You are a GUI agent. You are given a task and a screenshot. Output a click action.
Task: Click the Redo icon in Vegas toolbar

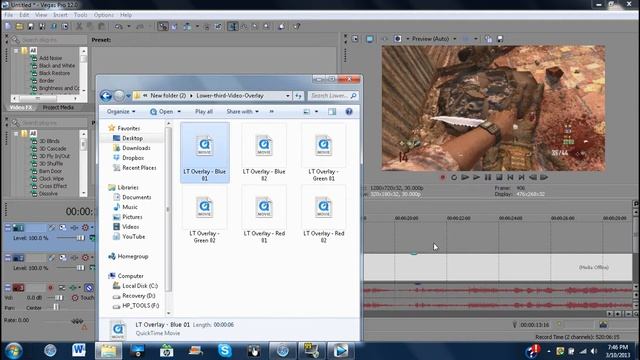pos(140,27)
